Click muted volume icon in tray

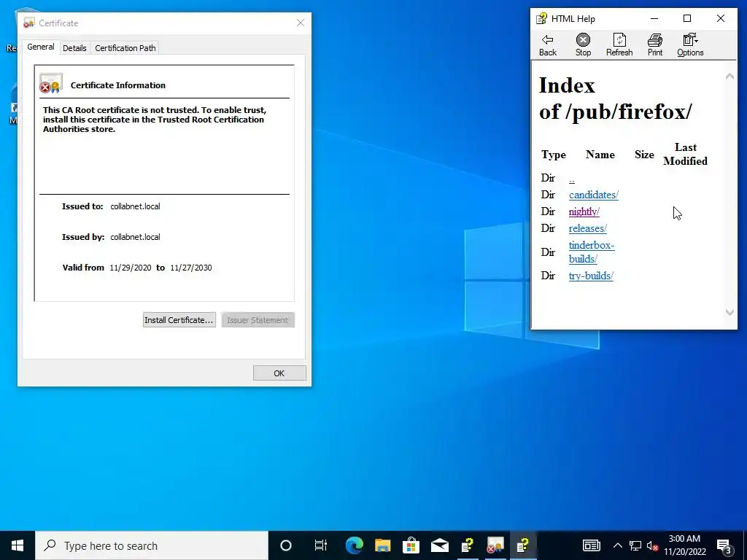[653, 545]
